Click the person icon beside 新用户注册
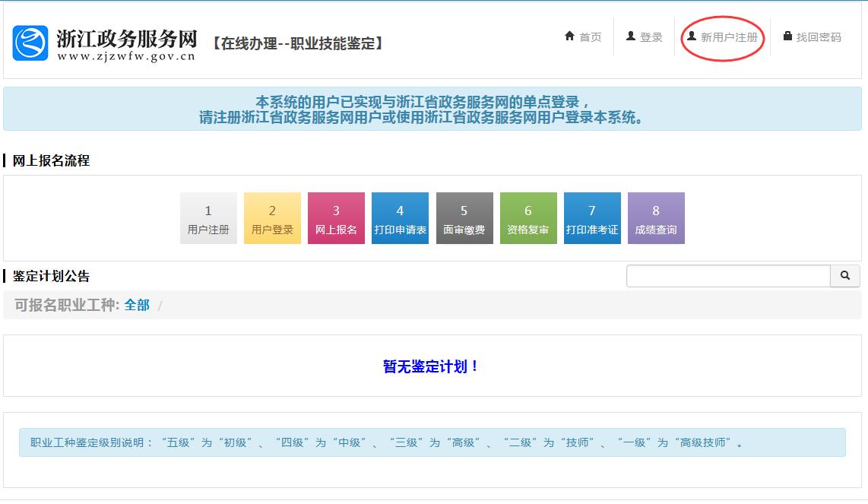 691,36
